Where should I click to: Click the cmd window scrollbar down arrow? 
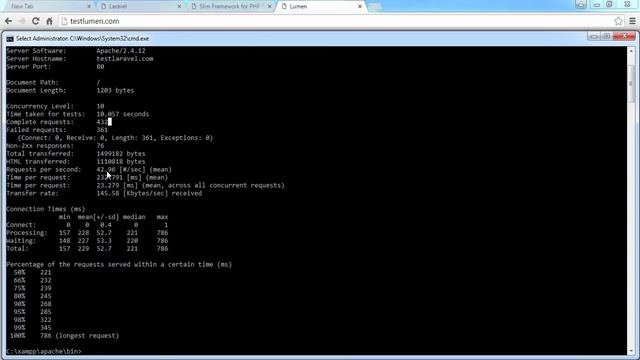pyautogui.click(x=631, y=350)
